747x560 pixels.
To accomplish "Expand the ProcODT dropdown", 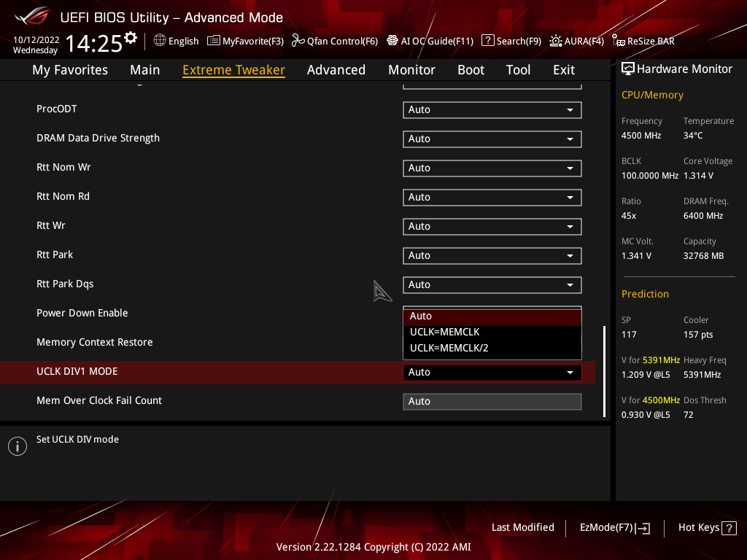I will pyautogui.click(x=492, y=109).
